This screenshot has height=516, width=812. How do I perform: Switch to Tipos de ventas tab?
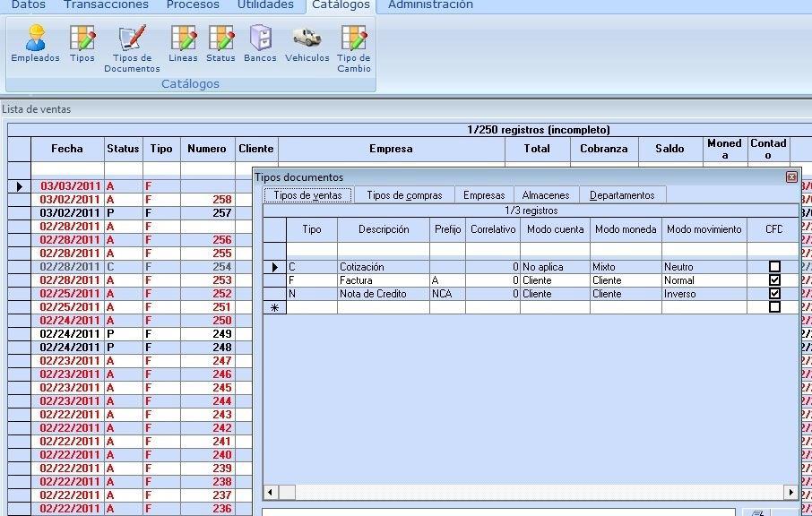click(x=307, y=195)
